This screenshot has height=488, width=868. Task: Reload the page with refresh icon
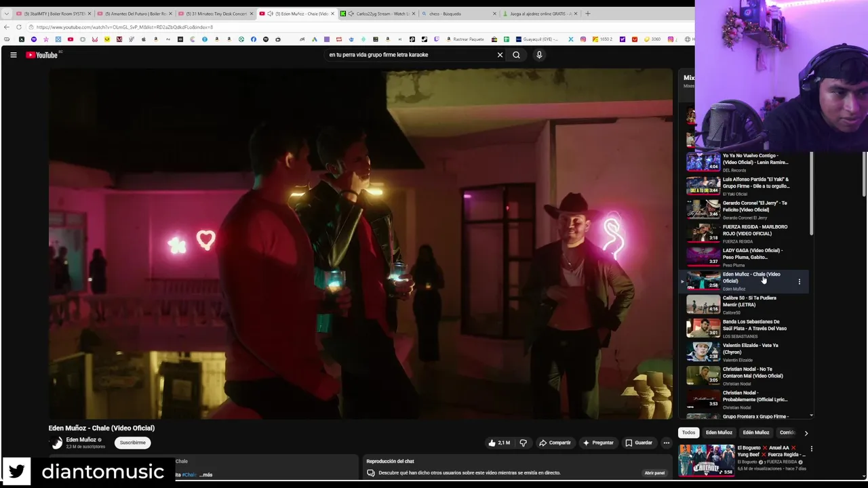click(19, 27)
